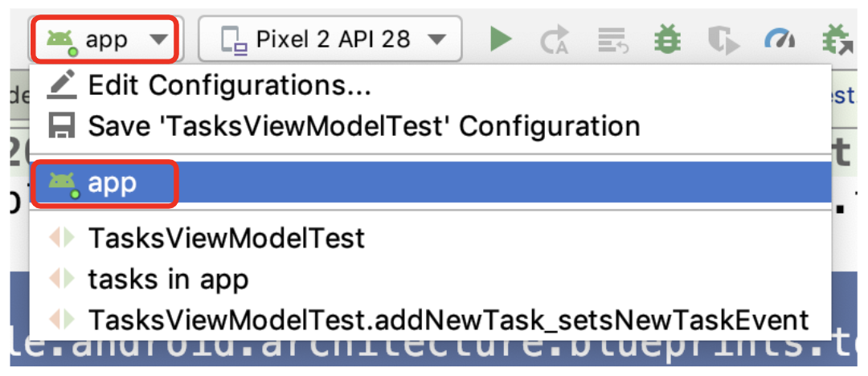Viewport: 868px width, 376px height.
Task: Click the pencil icon beside Edit Configurations
Action: [62, 85]
